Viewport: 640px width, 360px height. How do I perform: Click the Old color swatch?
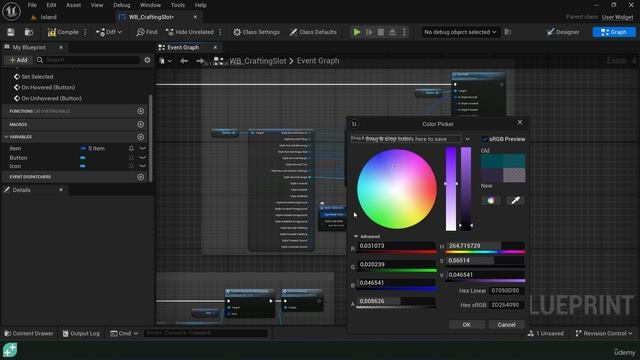(x=503, y=162)
